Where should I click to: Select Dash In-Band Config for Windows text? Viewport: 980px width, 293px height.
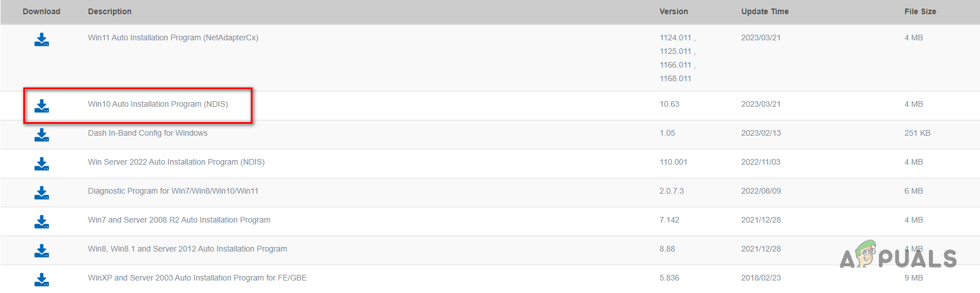148,133
